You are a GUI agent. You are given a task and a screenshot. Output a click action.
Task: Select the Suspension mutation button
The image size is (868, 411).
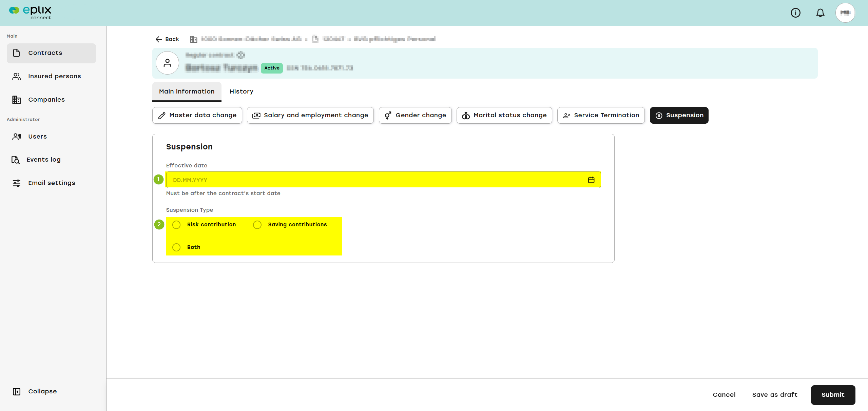click(x=679, y=116)
